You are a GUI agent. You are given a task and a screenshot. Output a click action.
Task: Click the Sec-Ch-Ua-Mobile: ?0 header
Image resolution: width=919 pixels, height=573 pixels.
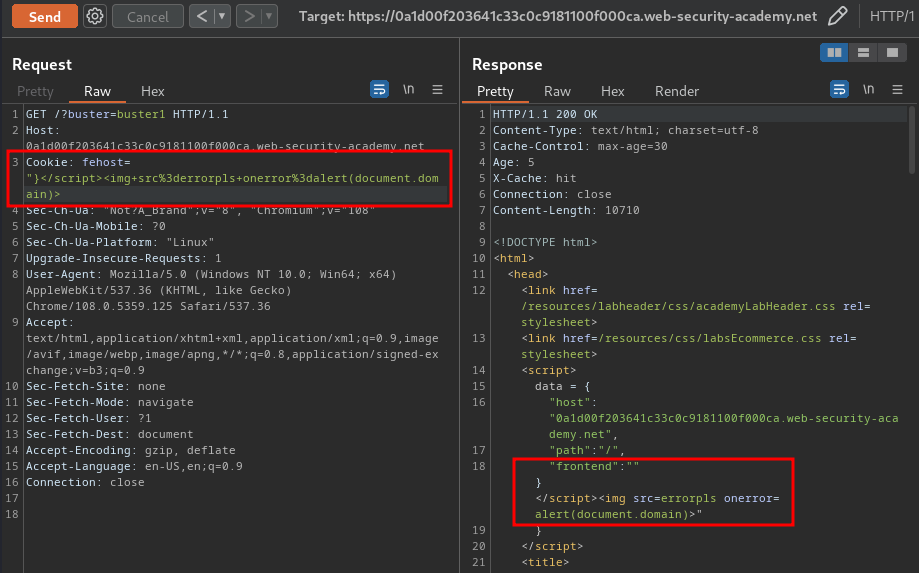pos(96,226)
